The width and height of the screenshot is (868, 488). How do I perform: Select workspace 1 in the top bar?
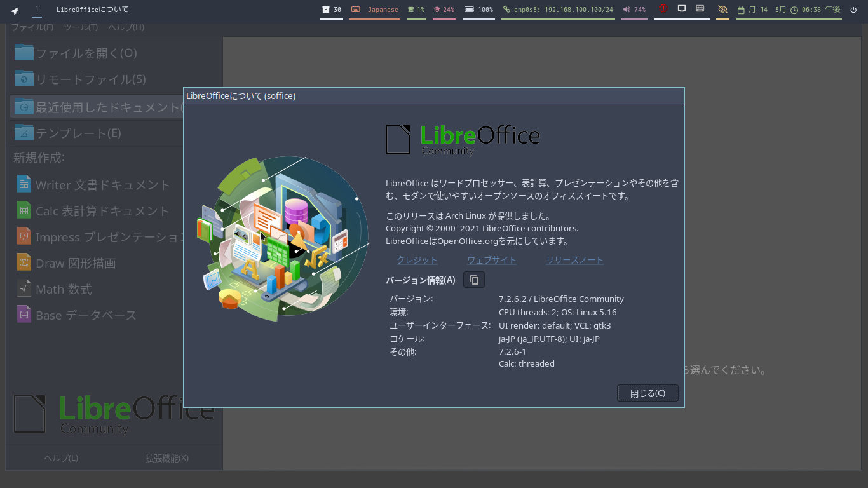click(36, 9)
